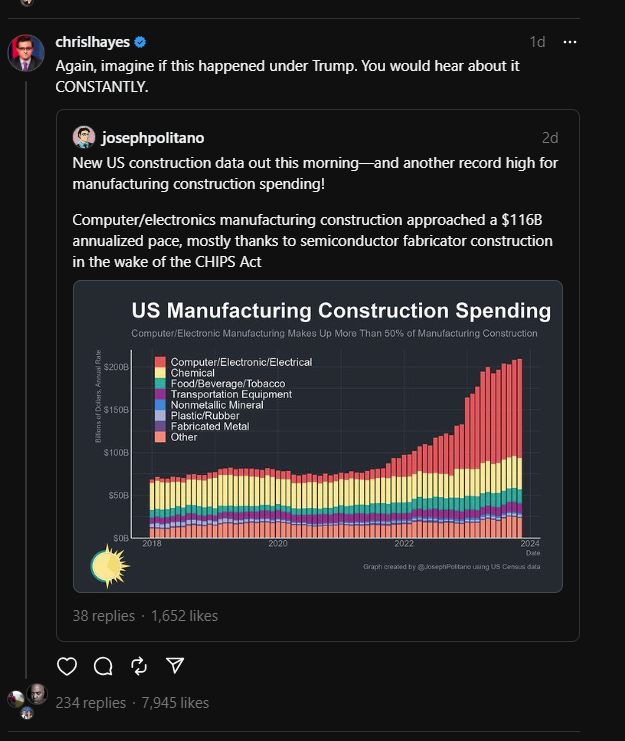The width and height of the screenshot is (625, 741).
Task: Like the chrislhayes post with the heart icon
Action: pos(67,666)
